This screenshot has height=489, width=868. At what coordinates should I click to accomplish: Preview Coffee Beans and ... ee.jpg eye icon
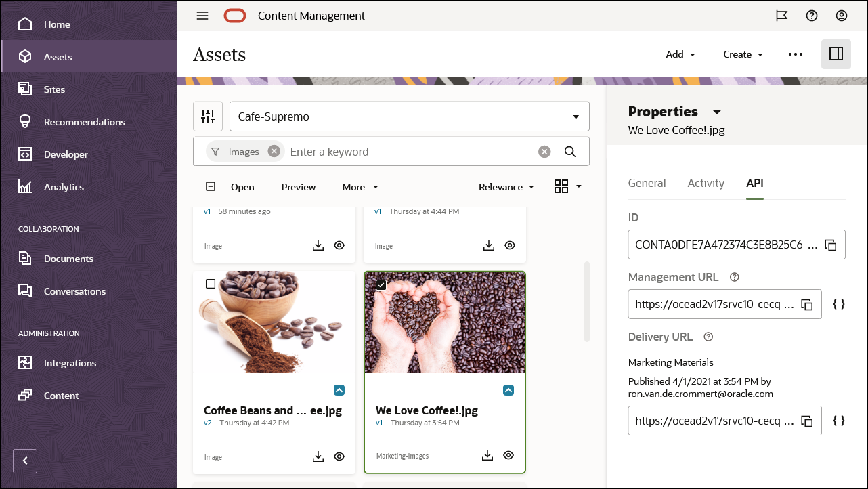coord(340,456)
